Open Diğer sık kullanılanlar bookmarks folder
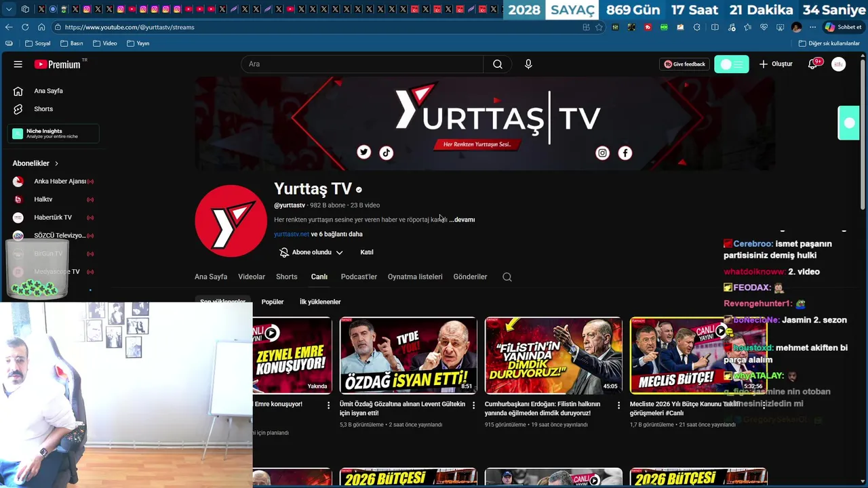Screen dimensions: 868x488 829,43
